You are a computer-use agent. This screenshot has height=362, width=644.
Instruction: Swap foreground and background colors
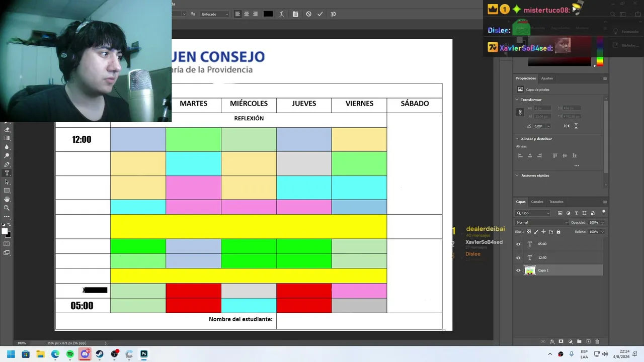point(10,225)
